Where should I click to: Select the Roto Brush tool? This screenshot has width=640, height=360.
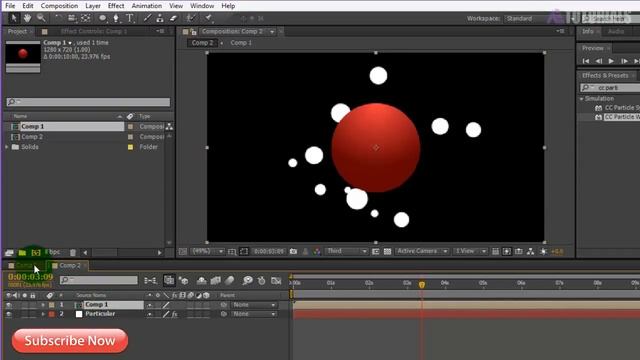[191, 18]
